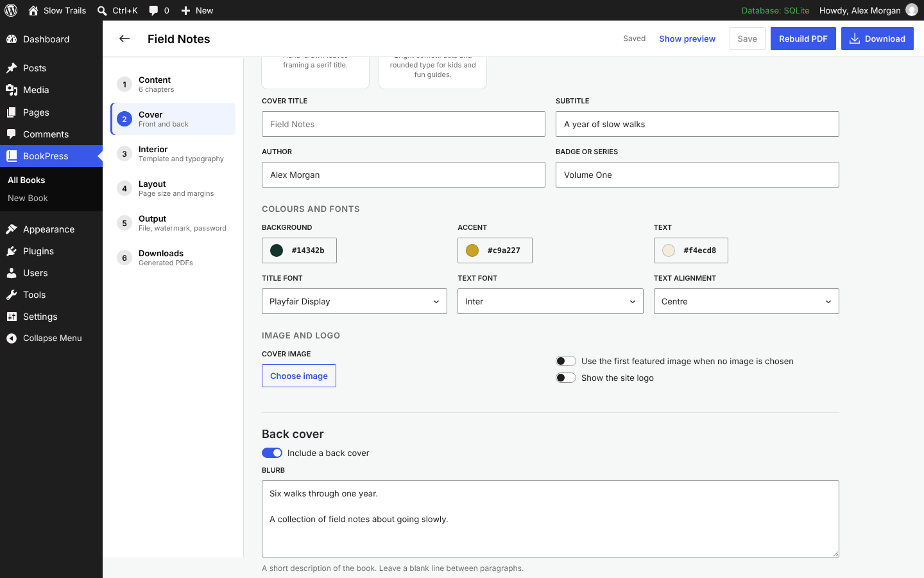Image resolution: width=924 pixels, height=578 pixels.
Task: Turn off Include a back cover
Action: pyautogui.click(x=272, y=453)
